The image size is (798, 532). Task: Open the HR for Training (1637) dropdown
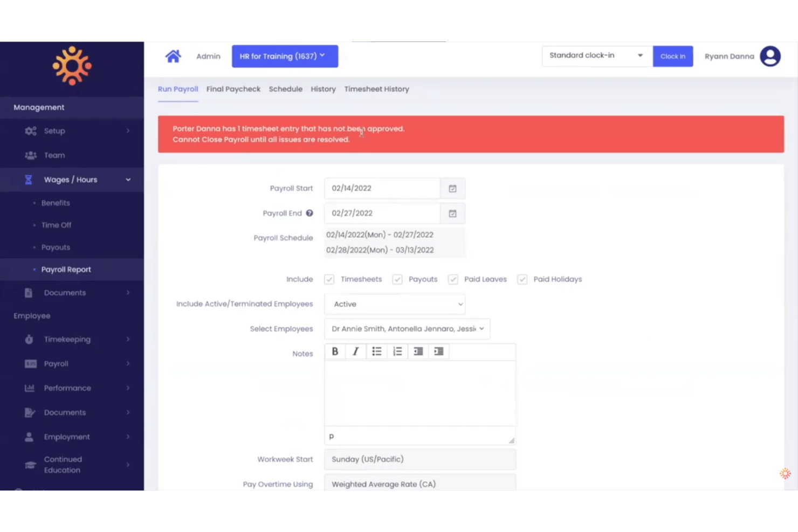285,56
